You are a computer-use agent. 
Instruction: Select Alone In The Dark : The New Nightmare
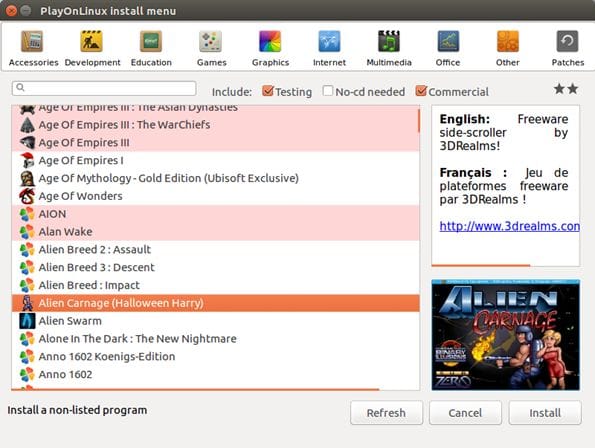[216, 339]
